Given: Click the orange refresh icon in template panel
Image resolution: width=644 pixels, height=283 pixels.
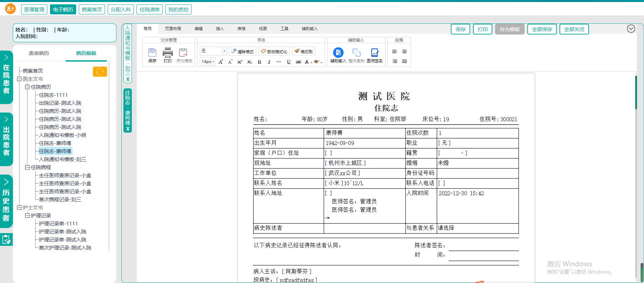Looking at the screenshot, I should [100, 72].
